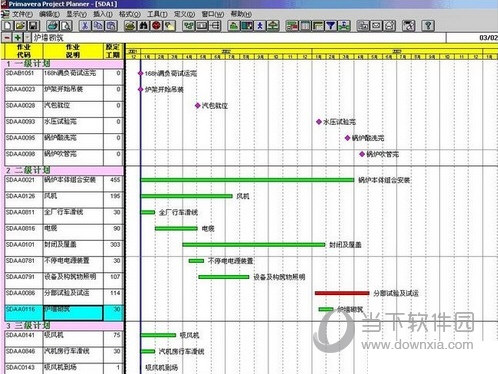
Task: Click the running figure icon left of Help
Action: [409, 26]
